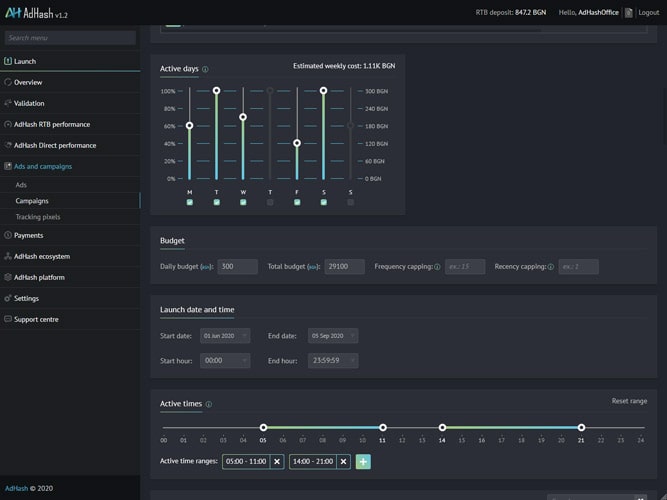The width and height of the screenshot is (667, 500).
Task: Click the Tuesday slider handle
Action: pos(216,91)
